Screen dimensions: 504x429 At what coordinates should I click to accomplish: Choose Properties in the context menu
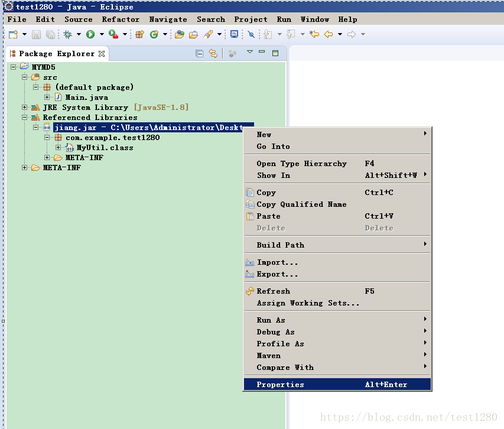337,384
